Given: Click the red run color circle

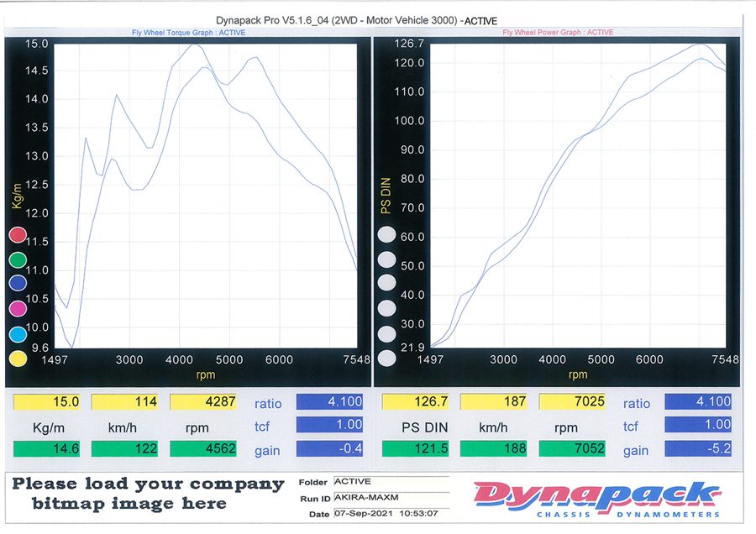Looking at the screenshot, I should click(18, 235).
